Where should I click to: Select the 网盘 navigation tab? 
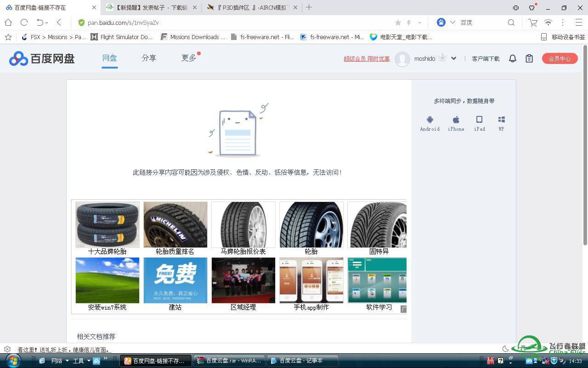(110, 58)
